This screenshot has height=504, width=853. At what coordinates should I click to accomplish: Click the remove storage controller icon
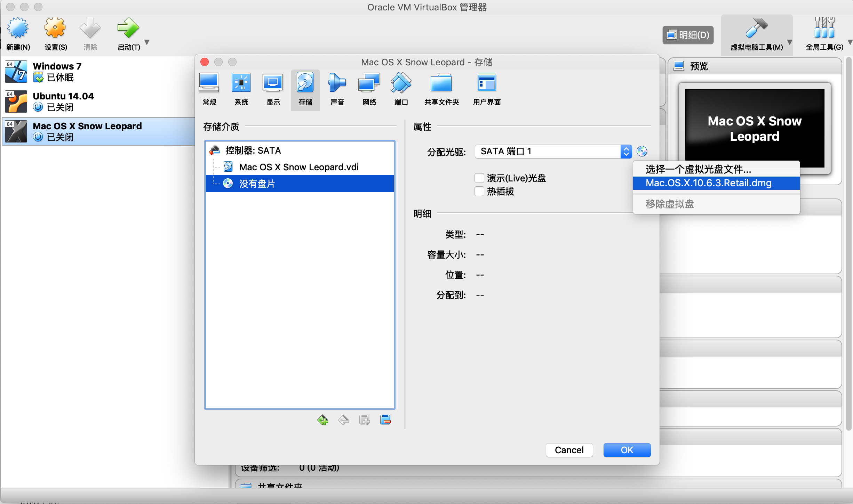(344, 420)
